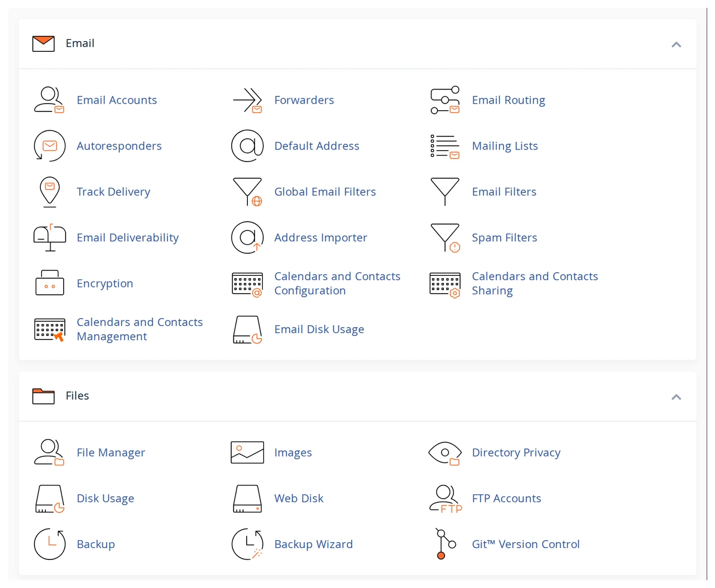Collapse the Email section chevron

676,44
